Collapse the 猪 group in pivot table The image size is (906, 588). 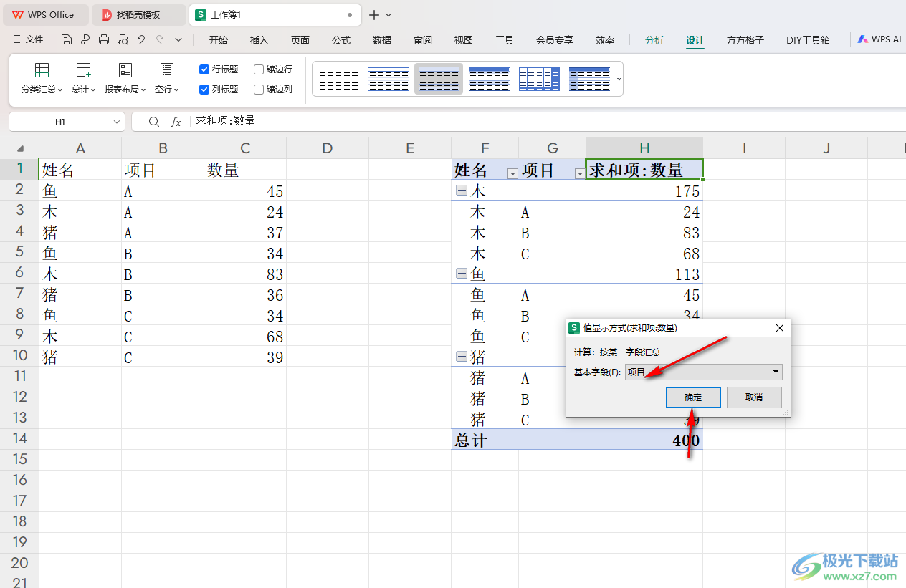pos(462,357)
